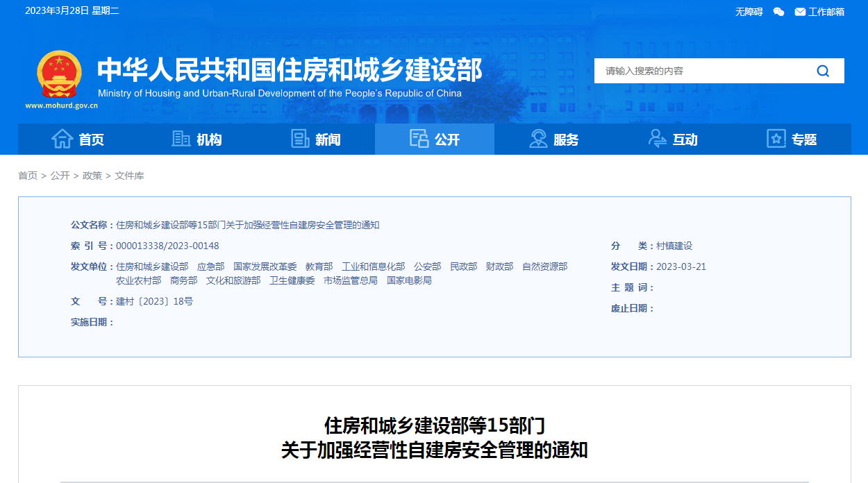Click 首页 in the breadcrumb

click(28, 176)
